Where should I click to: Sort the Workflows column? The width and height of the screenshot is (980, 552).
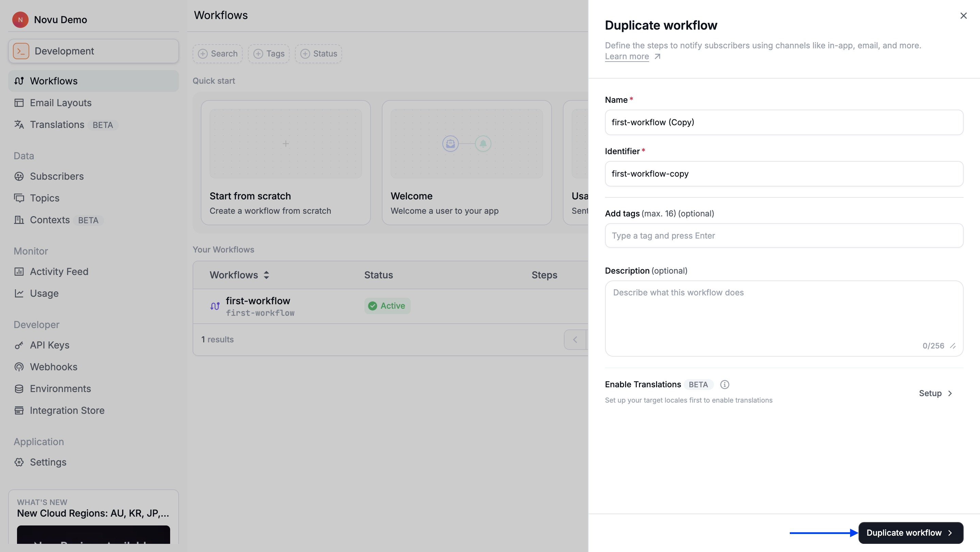[266, 275]
